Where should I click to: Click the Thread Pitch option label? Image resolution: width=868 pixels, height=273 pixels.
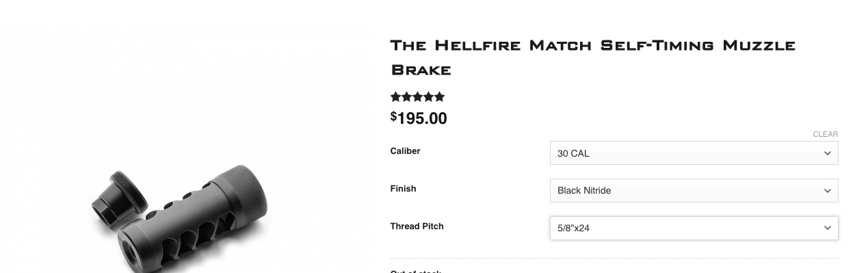[x=417, y=226]
